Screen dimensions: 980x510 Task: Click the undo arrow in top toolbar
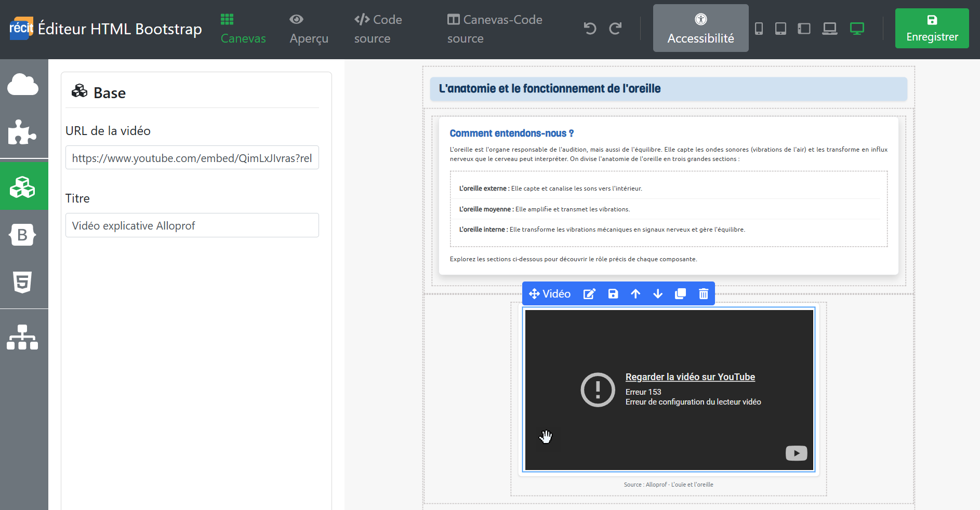point(590,29)
